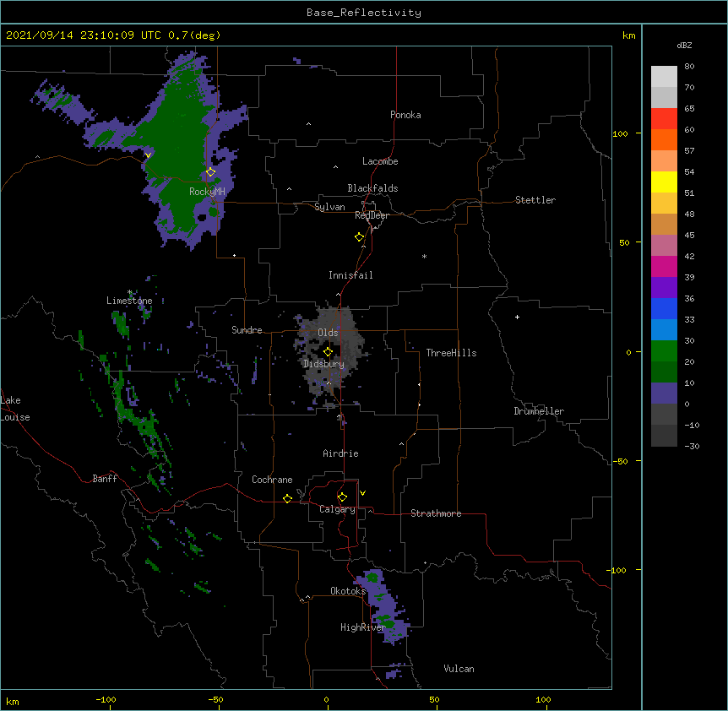Select the ThreeHills label
The width and height of the screenshot is (728, 711).
(451, 353)
